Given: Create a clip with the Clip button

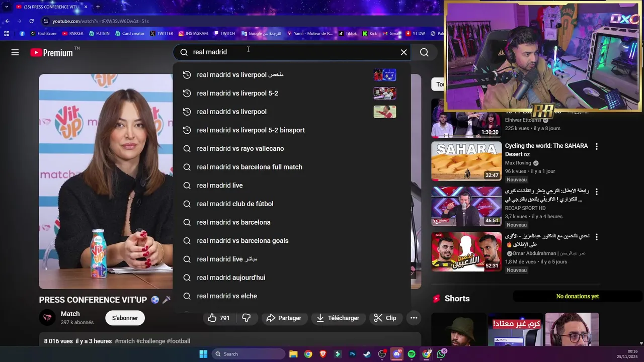Looking at the screenshot, I should click(385, 318).
